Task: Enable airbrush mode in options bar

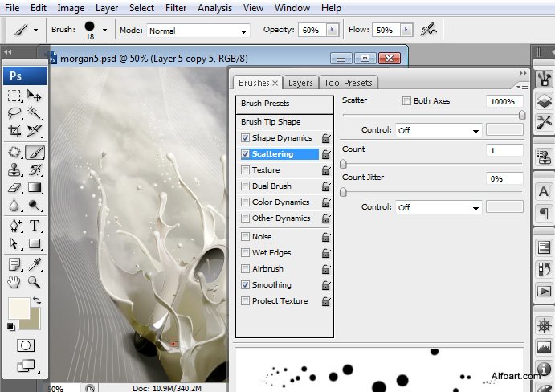Action: [x=429, y=30]
